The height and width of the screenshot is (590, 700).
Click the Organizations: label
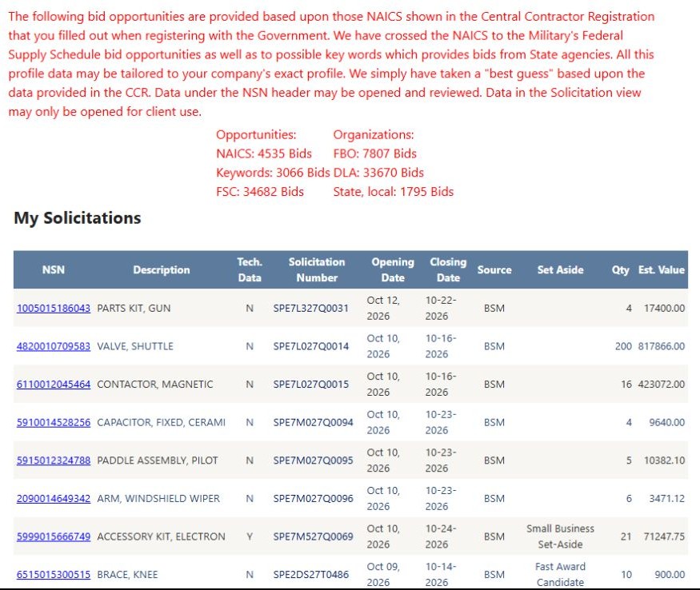pyautogui.click(x=374, y=135)
